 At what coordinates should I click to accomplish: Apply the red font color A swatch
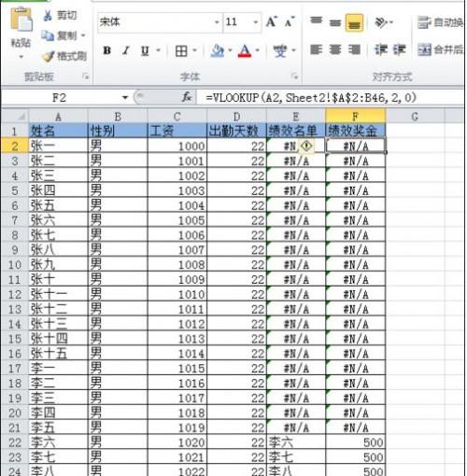point(245,50)
